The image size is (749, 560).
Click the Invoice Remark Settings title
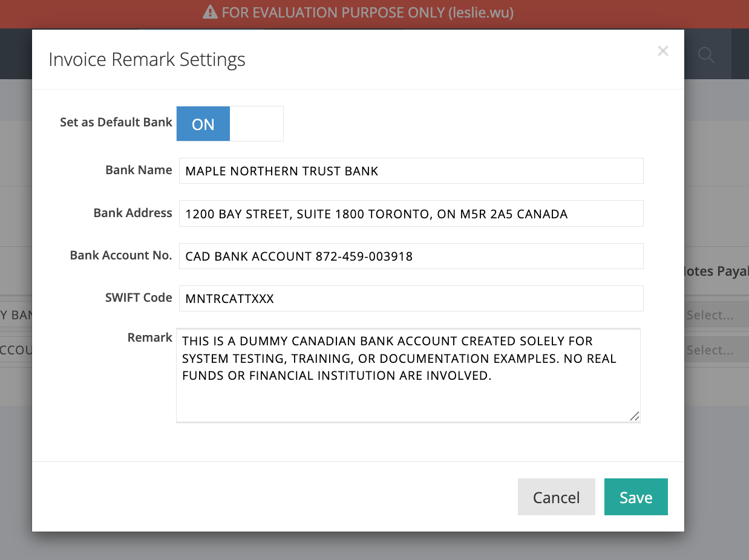point(147,59)
